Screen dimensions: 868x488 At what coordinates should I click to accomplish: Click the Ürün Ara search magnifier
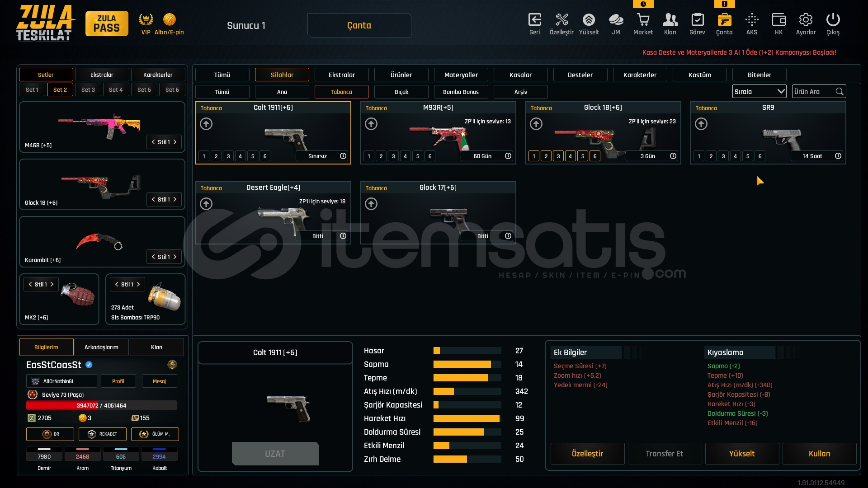click(840, 92)
